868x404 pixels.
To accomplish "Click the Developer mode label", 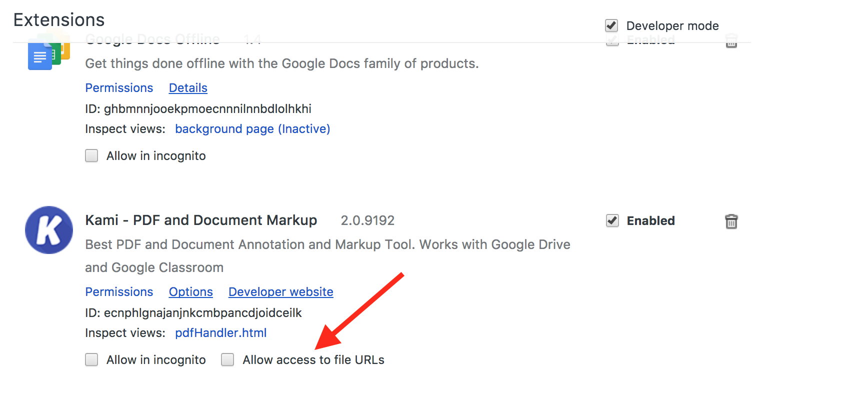I will (x=672, y=26).
